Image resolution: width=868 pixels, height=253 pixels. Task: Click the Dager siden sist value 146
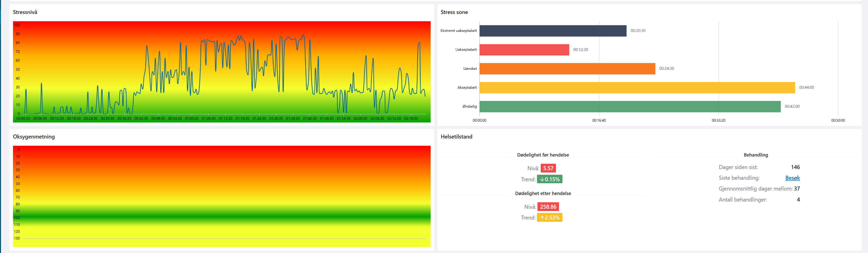[795, 167]
